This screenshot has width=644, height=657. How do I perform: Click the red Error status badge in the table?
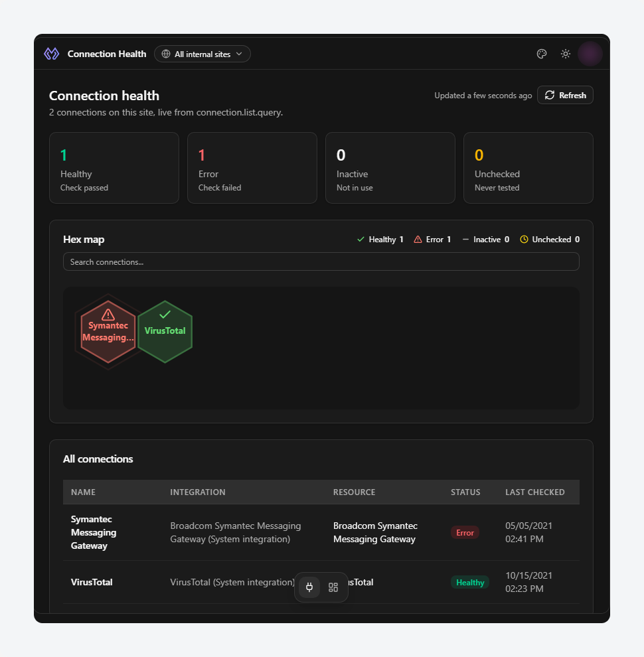[465, 532]
